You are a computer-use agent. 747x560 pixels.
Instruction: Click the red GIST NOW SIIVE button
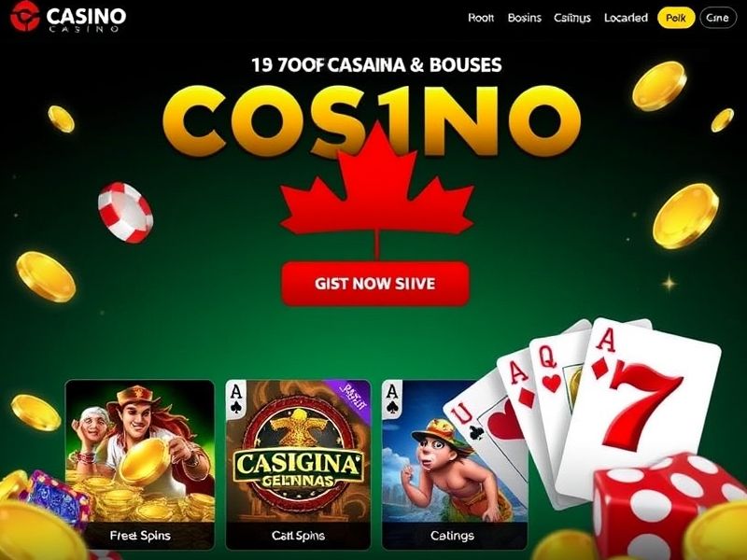[375, 284]
